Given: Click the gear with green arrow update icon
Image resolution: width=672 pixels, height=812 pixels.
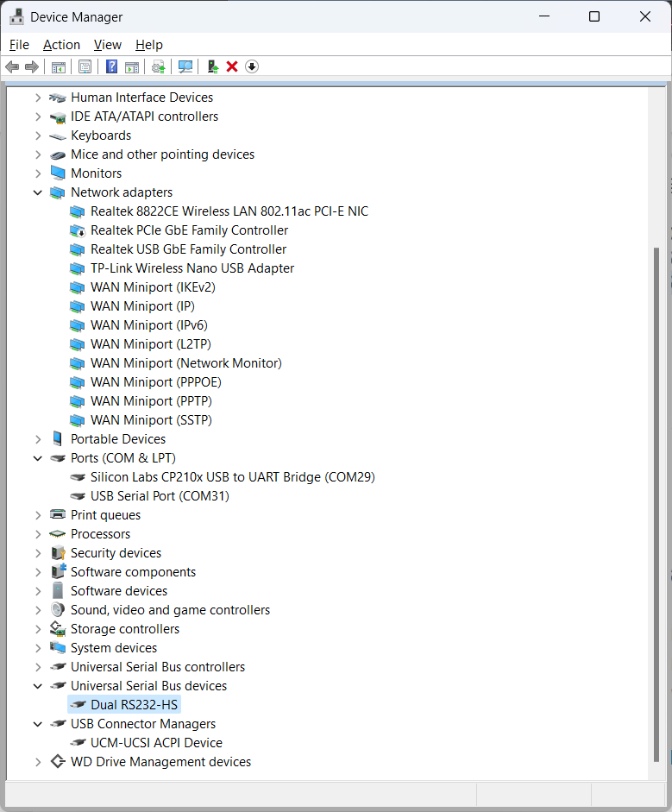Looking at the screenshot, I should (x=159, y=66).
